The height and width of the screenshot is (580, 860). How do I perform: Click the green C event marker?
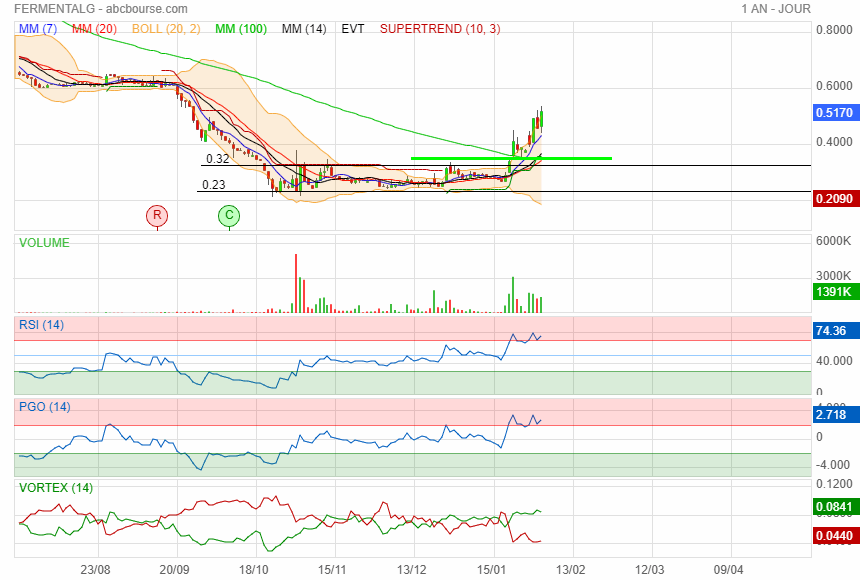229,215
